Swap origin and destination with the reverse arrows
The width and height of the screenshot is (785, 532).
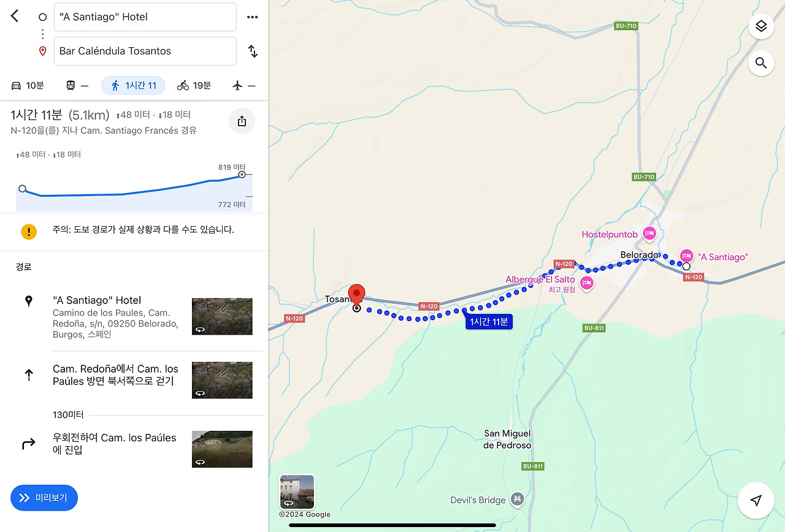253,51
